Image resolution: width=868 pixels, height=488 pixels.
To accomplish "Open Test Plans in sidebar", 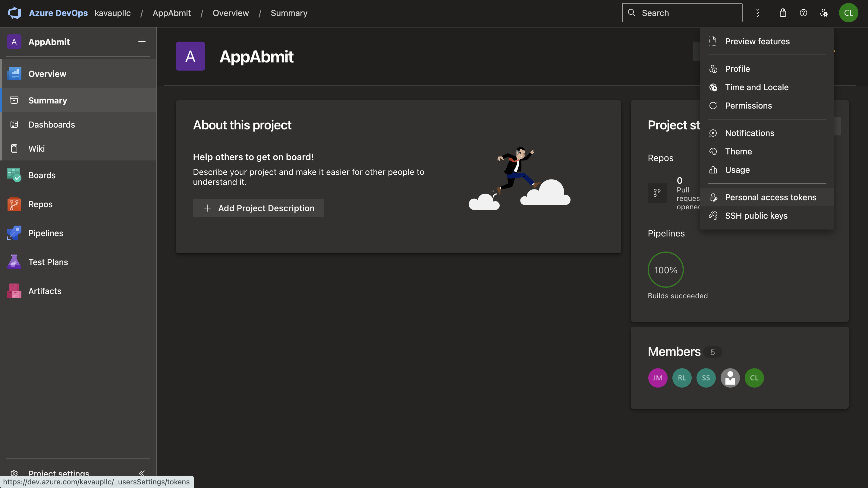I will [x=48, y=262].
